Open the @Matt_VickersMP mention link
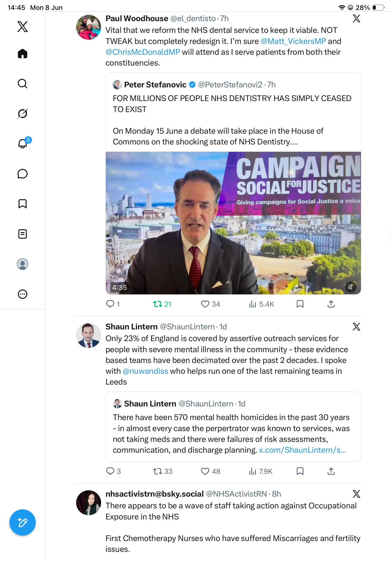 pyautogui.click(x=293, y=41)
